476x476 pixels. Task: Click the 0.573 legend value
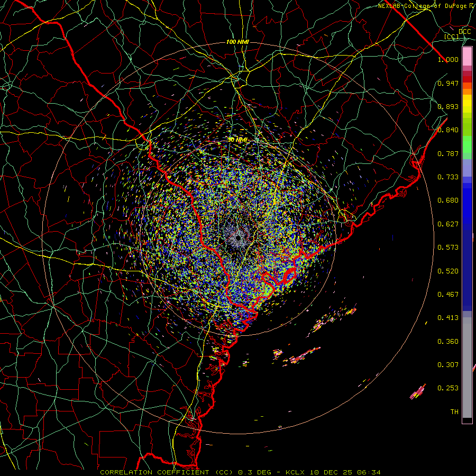(x=448, y=247)
